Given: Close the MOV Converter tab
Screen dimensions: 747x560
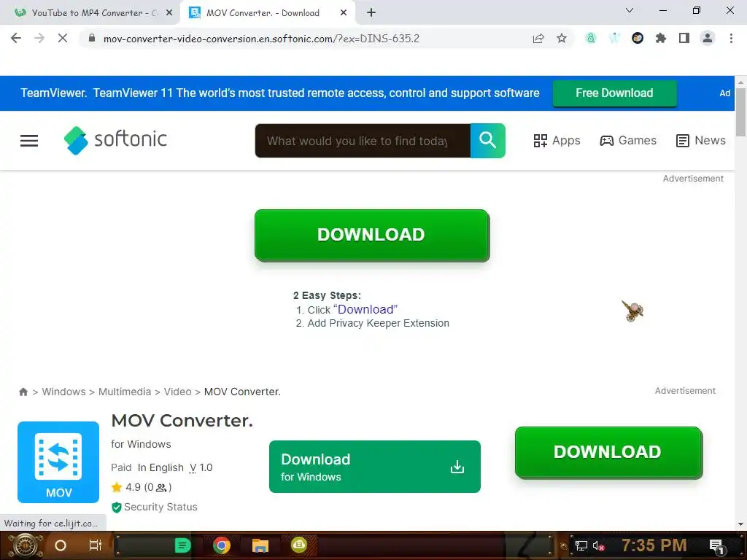Looking at the screenshot, I should click(x=344, y=13).
